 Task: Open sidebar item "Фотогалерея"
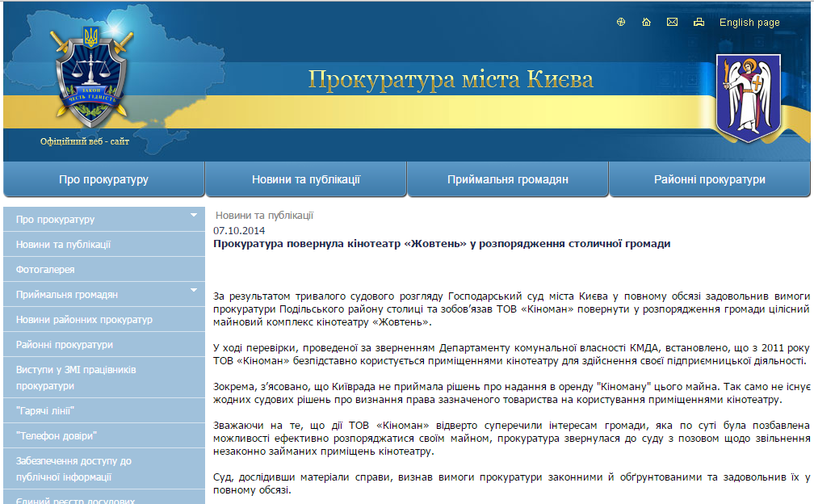pos(104,270)
